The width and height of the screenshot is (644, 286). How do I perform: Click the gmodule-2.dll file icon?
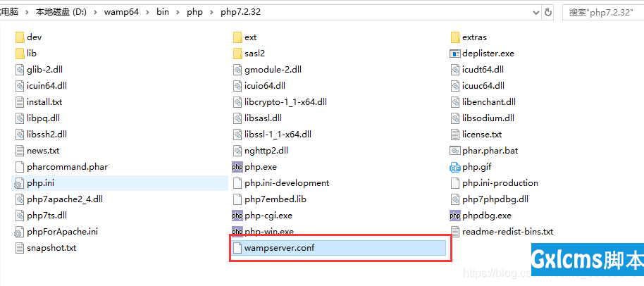click(x=237, y=70)
